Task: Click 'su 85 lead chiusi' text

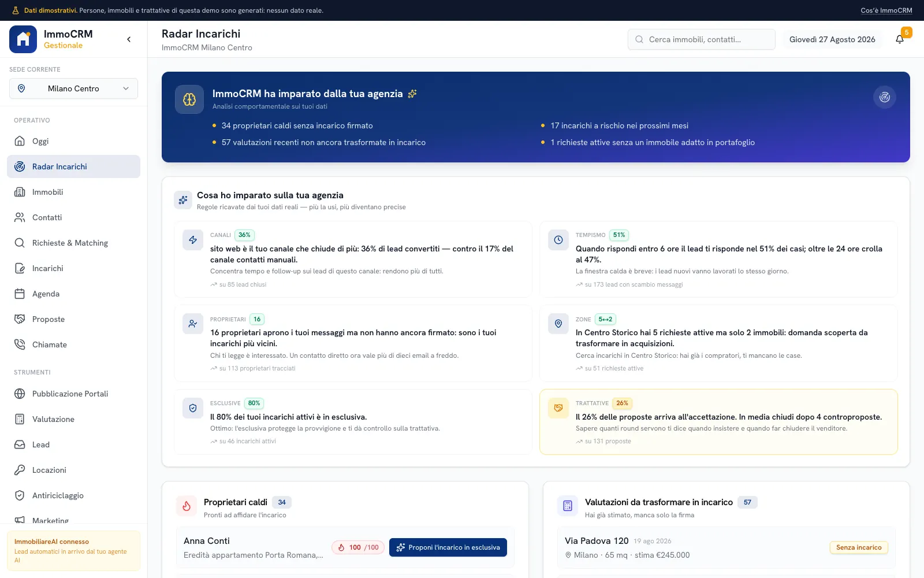Action: pyautogui.click(x=243, y=284)
